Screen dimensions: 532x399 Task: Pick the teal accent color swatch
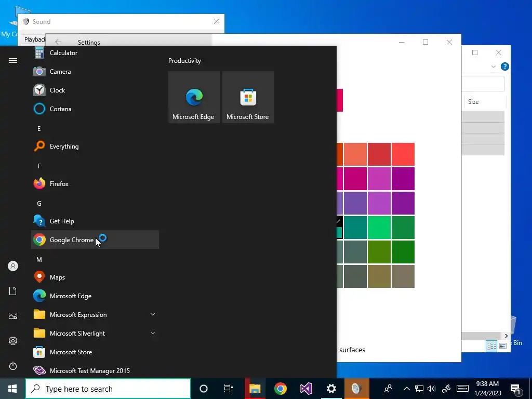pos(355,228)
